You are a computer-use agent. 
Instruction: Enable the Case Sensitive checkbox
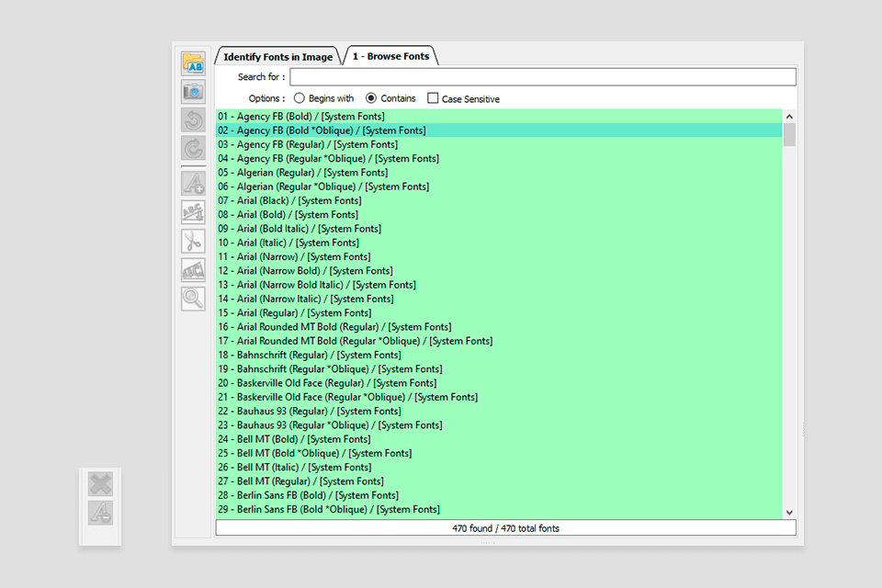pos(433,98)
